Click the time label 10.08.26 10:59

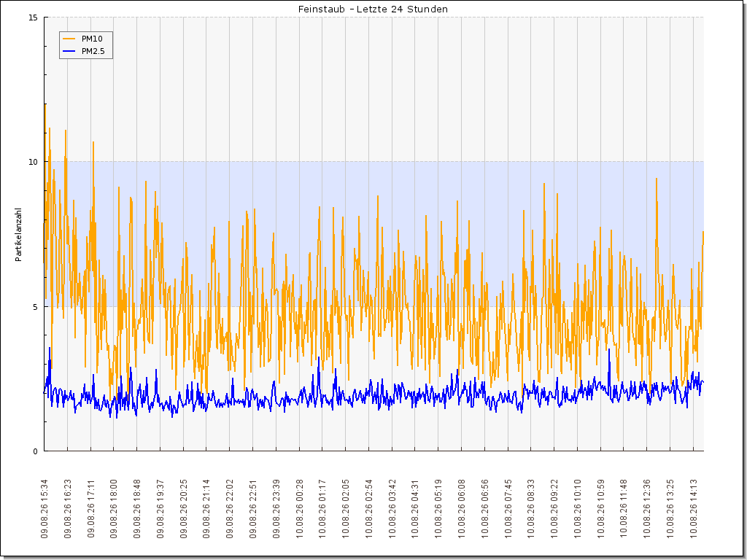pos(601,508)
